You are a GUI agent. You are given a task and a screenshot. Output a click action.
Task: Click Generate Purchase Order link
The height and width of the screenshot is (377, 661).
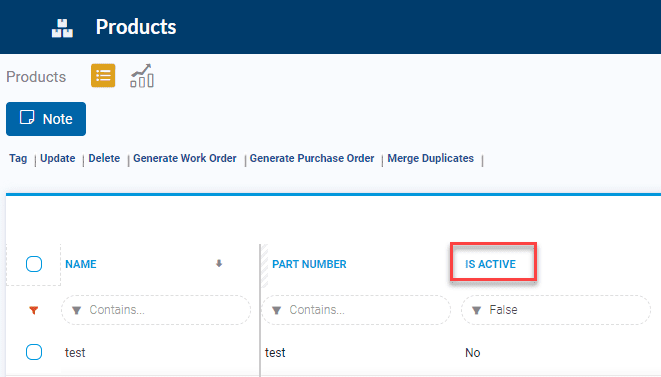[312, 158]
